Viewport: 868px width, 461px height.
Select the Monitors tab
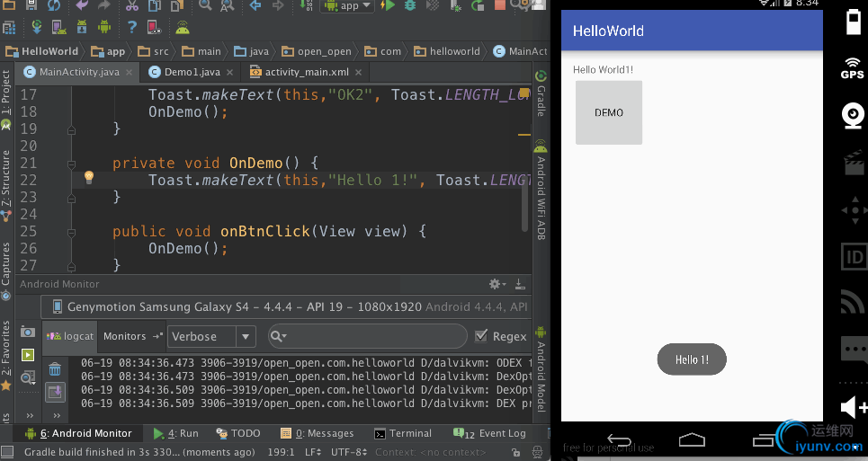pyautogui.click(x=132, y=336)
